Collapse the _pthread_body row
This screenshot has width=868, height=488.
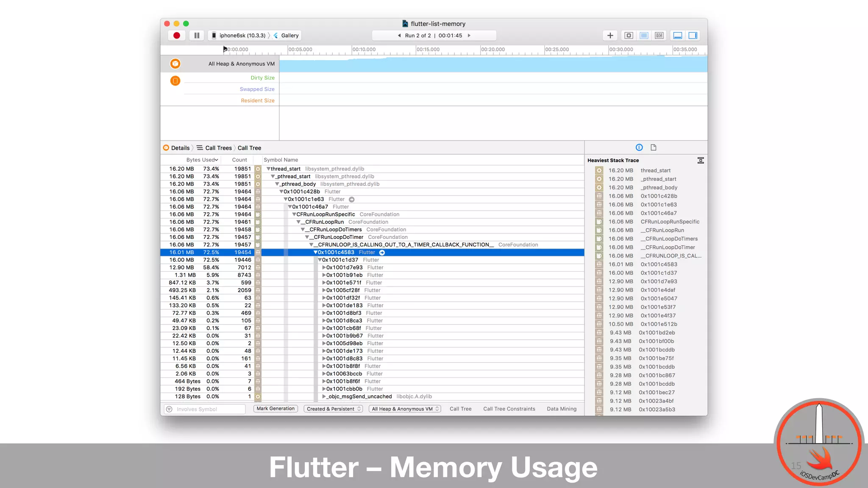pyautogui.click(x=277, y=184)
